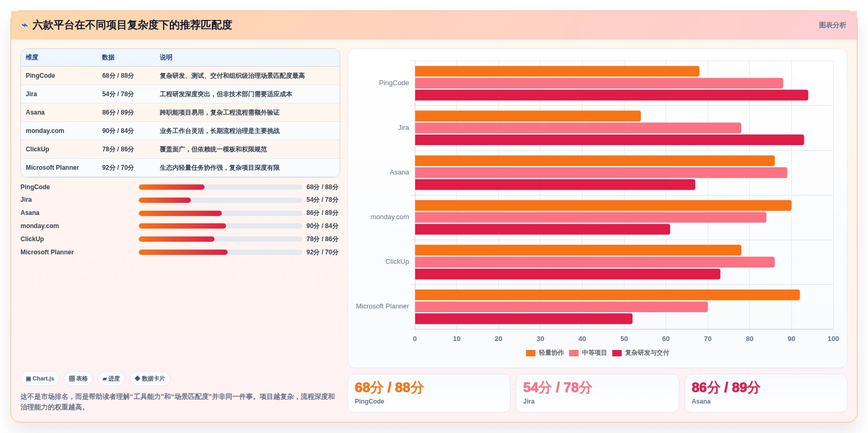Click description 覆盖面广，但依赖统一模板和权限规范
This screenshot has height=433, width=868.
click(213, 149)
